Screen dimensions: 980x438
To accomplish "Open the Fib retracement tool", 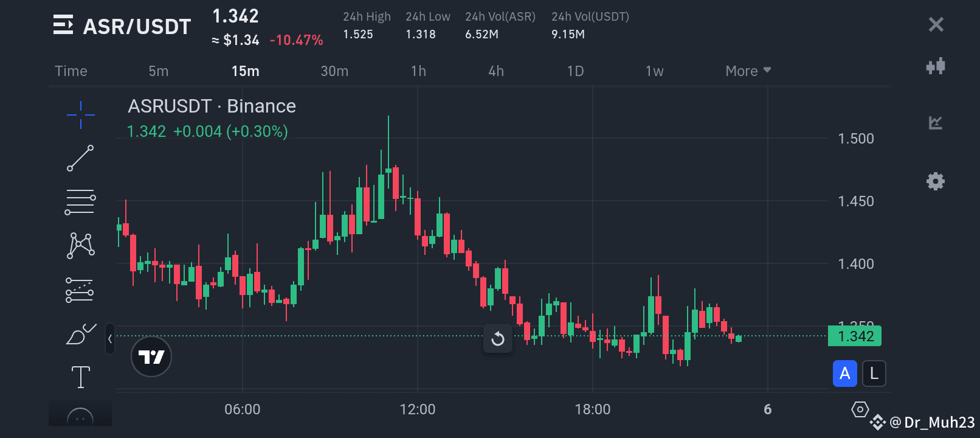I will click(81, 202).
